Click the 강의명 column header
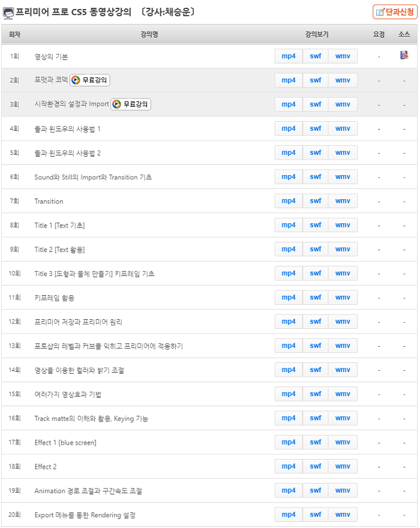 click(x=149, y=34)
